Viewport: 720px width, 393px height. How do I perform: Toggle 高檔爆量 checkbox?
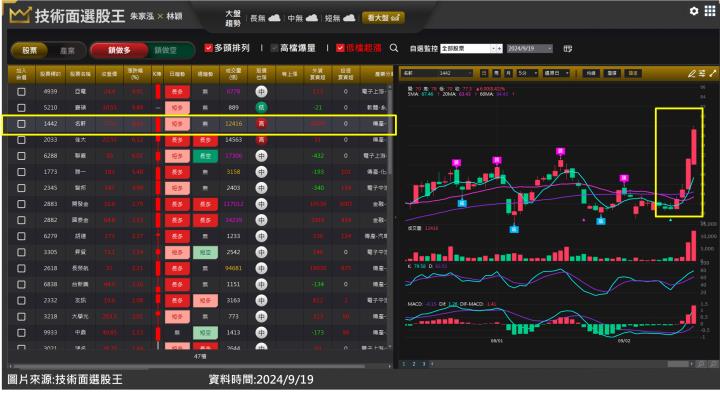[274, 48]
